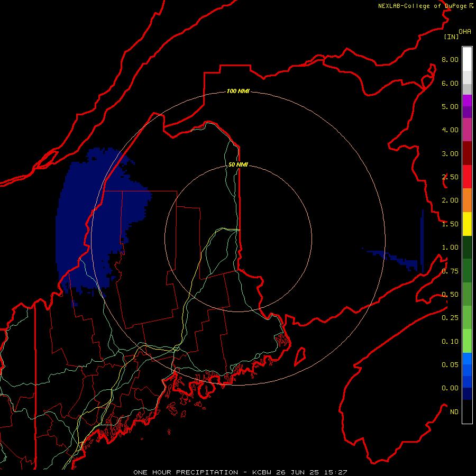Screen dimensions: 476x476
Task: Pick the black swatch beside ND
Action: click(467, 411)
